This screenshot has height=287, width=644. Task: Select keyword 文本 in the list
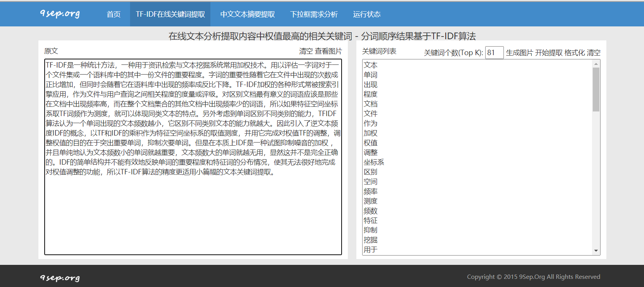point(370,65)
